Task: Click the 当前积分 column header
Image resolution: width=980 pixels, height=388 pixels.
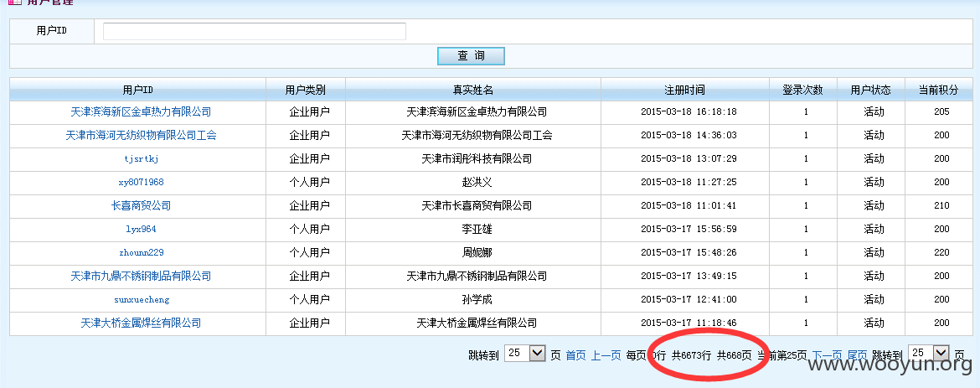Action: 938,91
